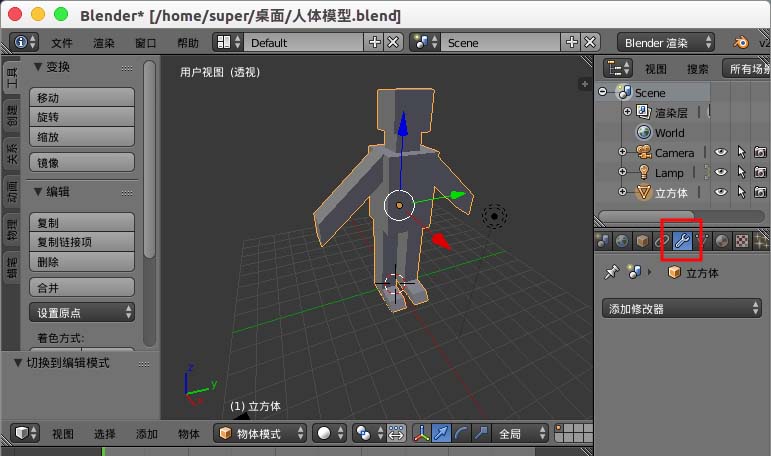
Task: Open the 添加修改器 dropdown
Action: (682, 308)
